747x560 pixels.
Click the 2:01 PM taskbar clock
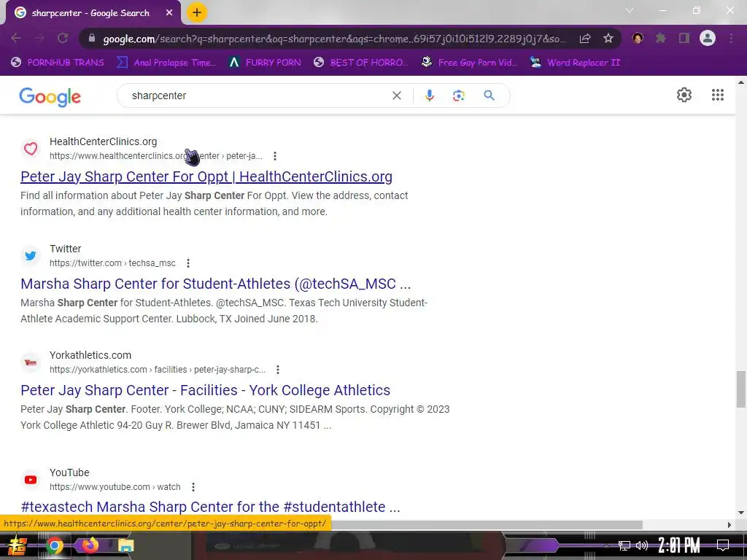[x=678, y=545]
